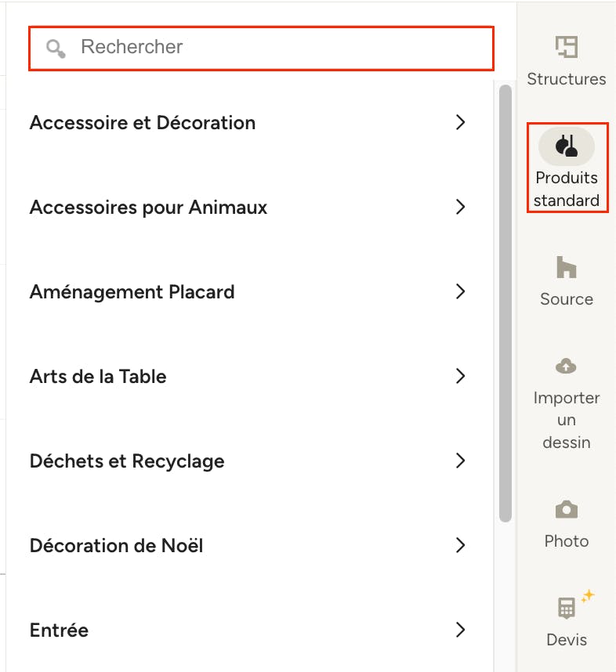Click the magnifier icon in search box

(x=56, y=48)
